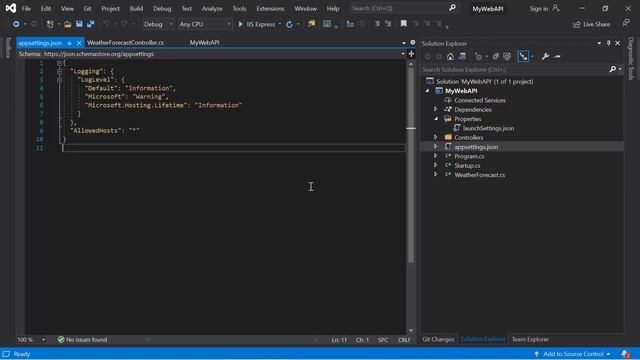Open the IIS Express launch profile dropdown arrow
This screenshot has height=360, width=640.
point(280,24)
